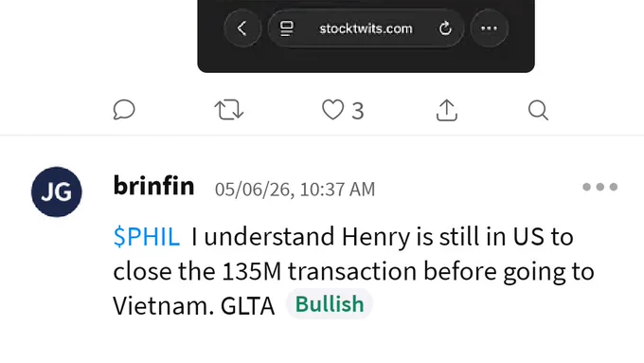The image size is (644, 363).
Task: Tap the back chevron in the browser bar
Action: coord(242,28)
